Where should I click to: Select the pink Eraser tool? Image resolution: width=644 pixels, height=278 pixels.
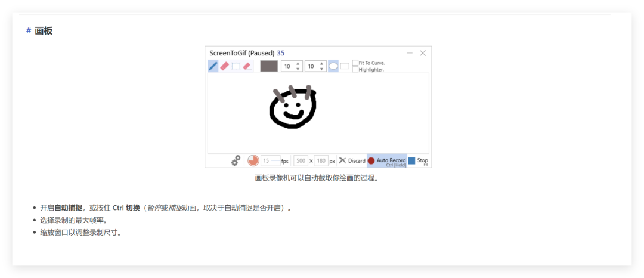tap(224, 66)
